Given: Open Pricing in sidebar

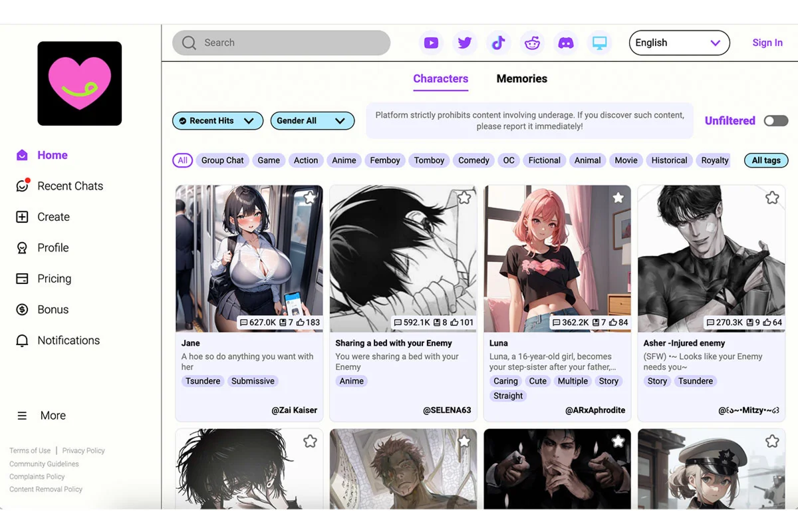Looking at the screenshot, I should [x=44, y=279].
